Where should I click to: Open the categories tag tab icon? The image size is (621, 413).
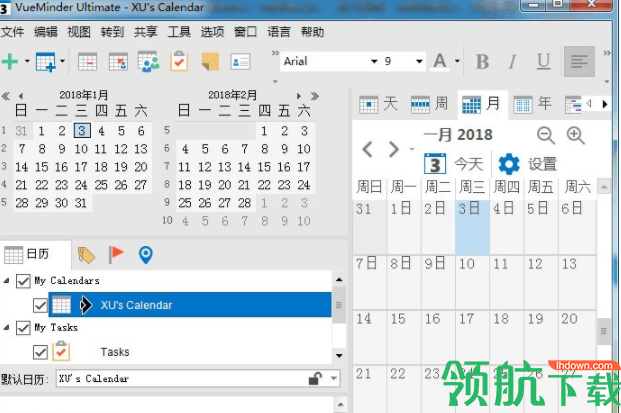point(86,255)
